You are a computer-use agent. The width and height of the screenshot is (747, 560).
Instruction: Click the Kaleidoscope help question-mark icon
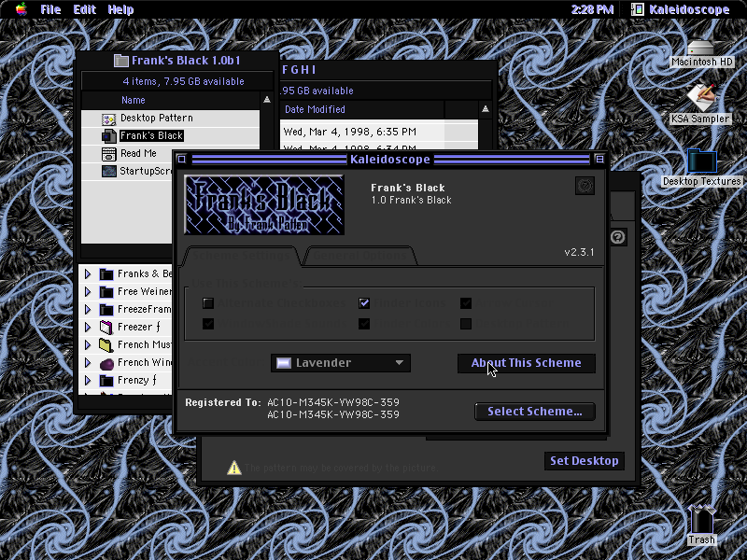pyautogui.click(x=585, y=186)
